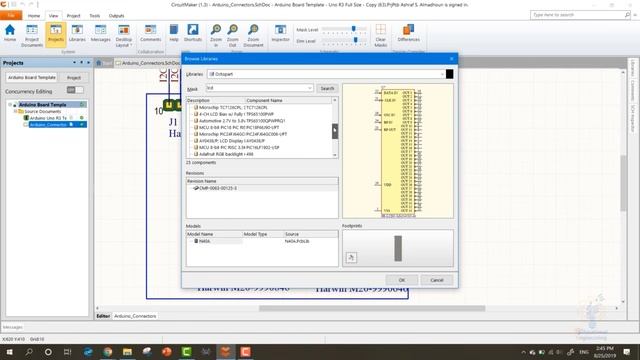Switch to the Project ribbon tab
Image resolution: width=640 pixels, height=360 pixels.
point(73,16)
